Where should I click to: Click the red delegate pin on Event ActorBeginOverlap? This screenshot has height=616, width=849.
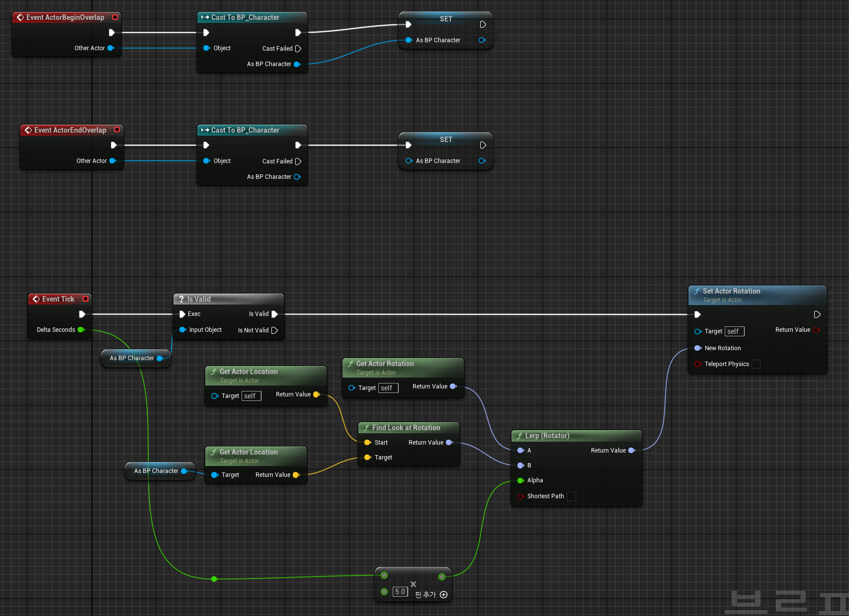tap(115, 17)
